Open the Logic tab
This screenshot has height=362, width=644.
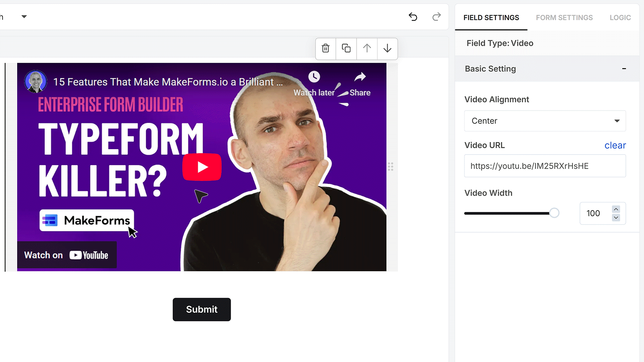620,18
